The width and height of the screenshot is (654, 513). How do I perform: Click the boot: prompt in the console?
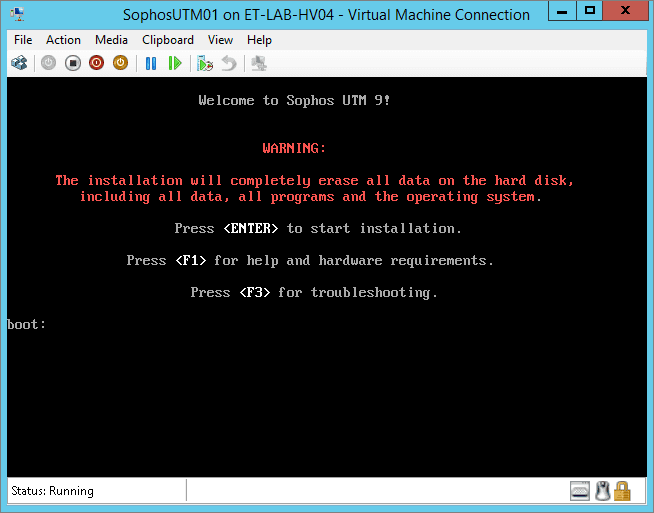pyautogui.click(x=26, y=324)
